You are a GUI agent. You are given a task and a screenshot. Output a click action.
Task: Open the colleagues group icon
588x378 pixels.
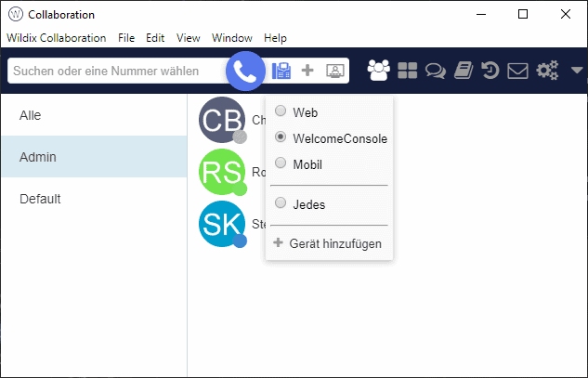tap(378, 71)
